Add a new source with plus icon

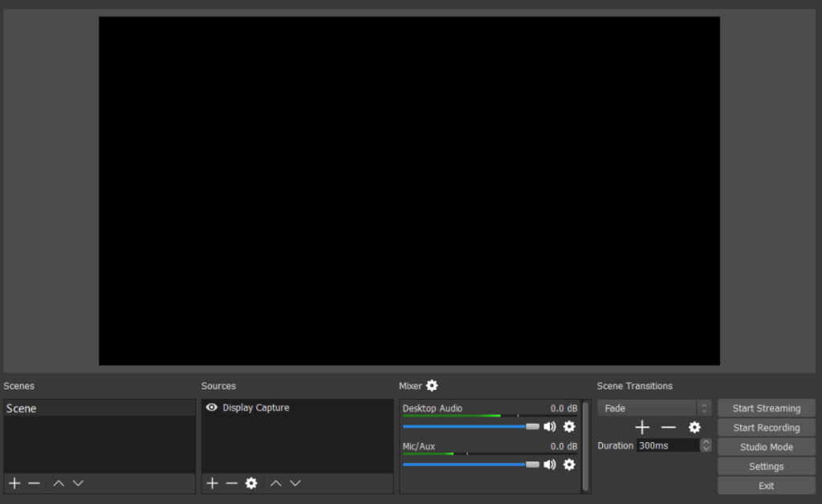[212, 483]
